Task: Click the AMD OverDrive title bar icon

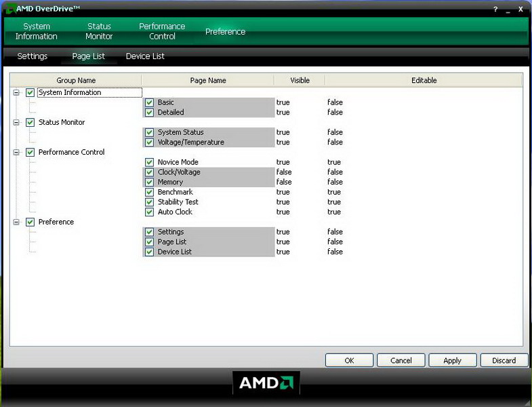Action: (x=11, y=9)
